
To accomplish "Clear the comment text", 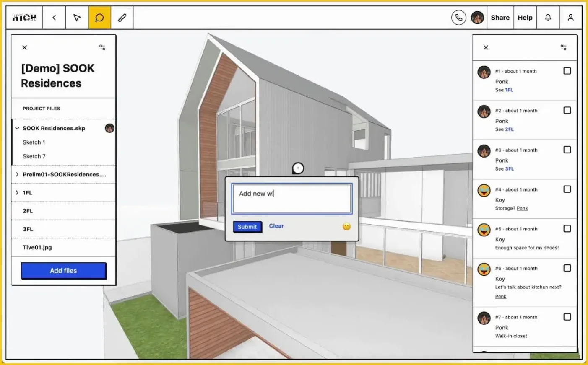I will coord(276,226).
